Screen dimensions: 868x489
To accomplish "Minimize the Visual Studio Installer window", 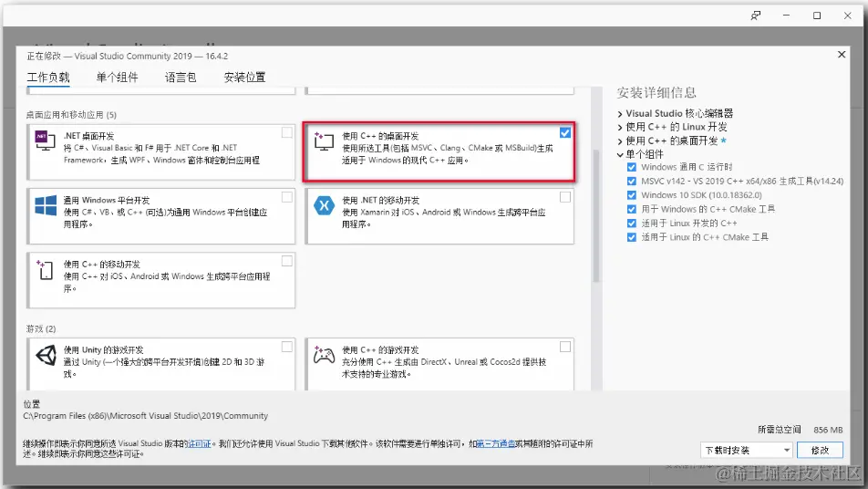I will [x=786, y=16].
